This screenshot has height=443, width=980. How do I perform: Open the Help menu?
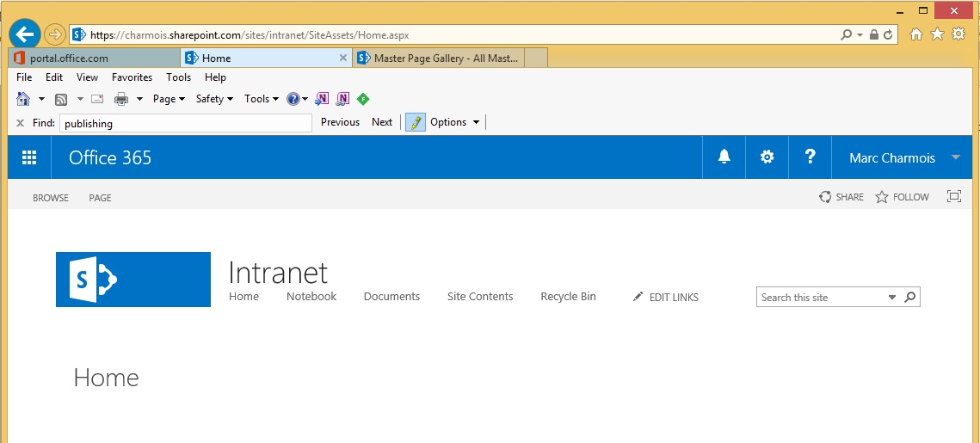click(216, 77)
